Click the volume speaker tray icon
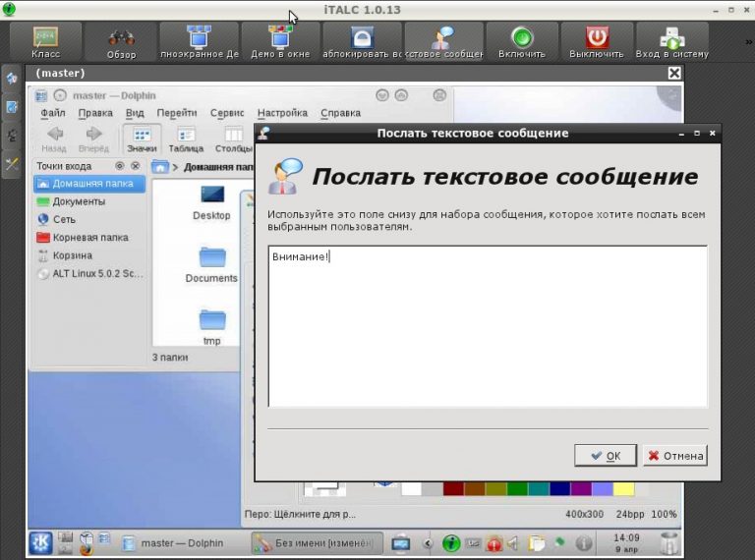 click(513, 543)
